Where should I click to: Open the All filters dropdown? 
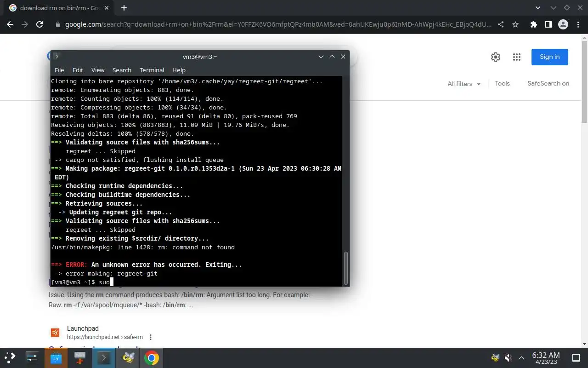464,84
